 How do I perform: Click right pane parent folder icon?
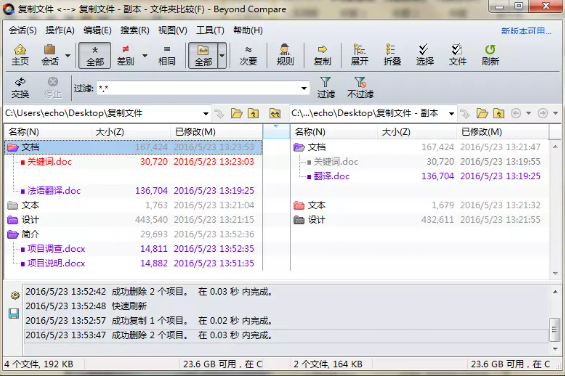pos(499,114)
